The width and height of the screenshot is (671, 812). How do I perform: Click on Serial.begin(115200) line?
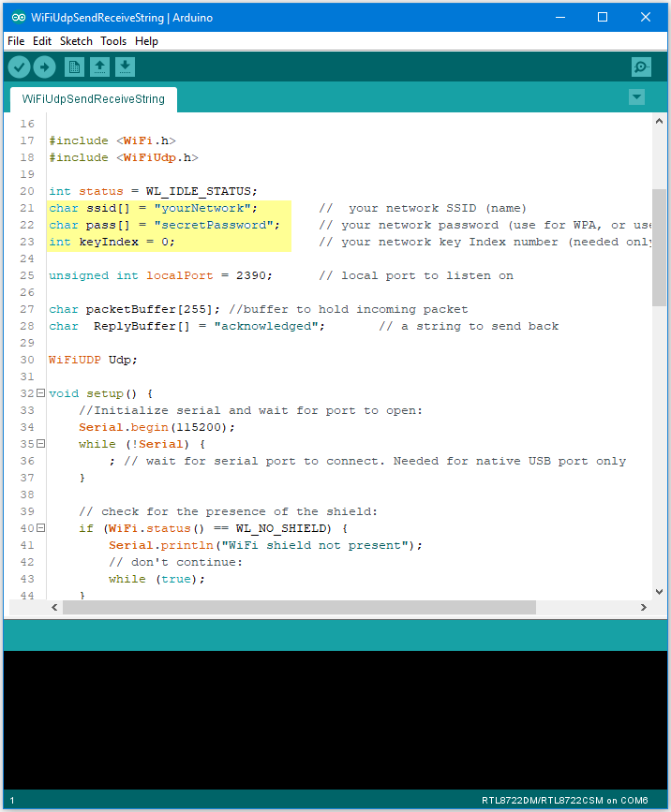[157, 427]
